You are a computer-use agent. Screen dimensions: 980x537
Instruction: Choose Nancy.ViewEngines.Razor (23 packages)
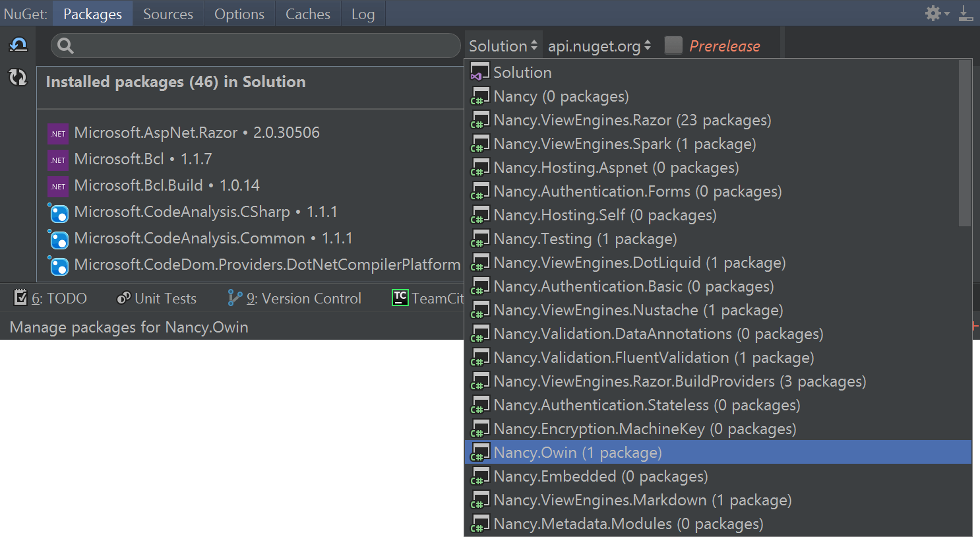[x=713, y=120]
